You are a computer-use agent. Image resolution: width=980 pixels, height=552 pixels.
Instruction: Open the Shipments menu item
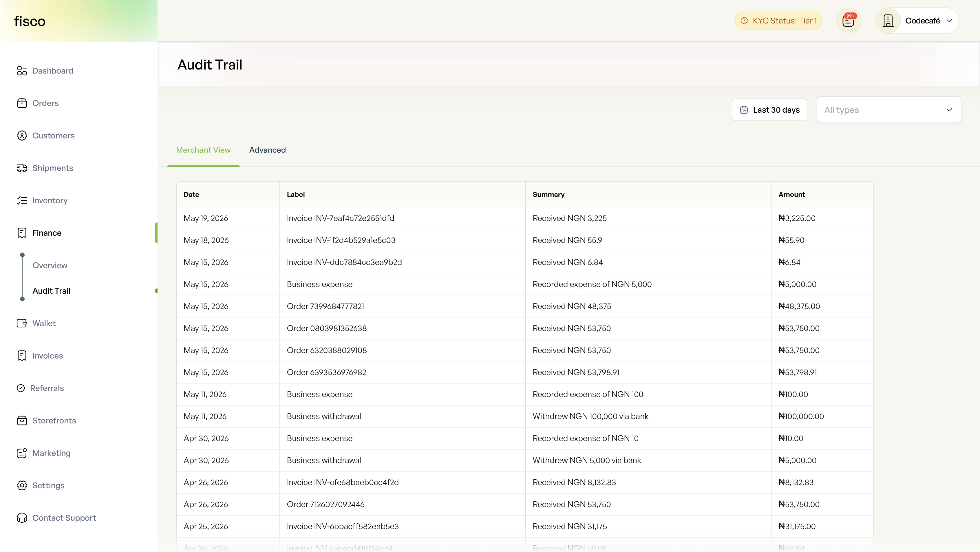coord(53,168)
